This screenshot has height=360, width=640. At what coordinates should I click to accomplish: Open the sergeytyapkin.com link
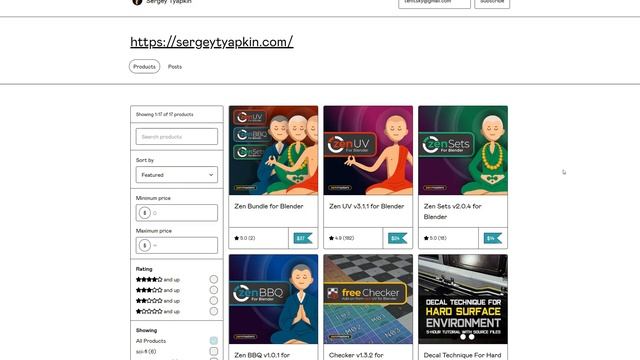pos(211,42)
